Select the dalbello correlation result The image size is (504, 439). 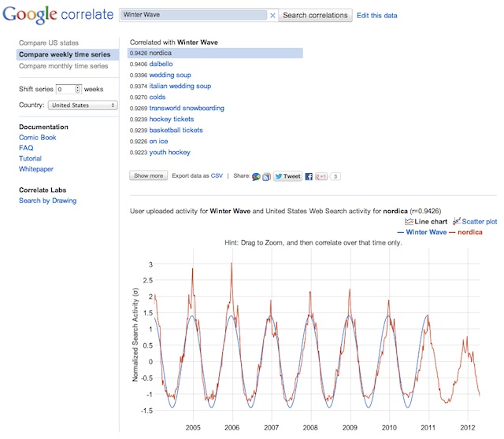pyautogui.click(x=161, y=64)
